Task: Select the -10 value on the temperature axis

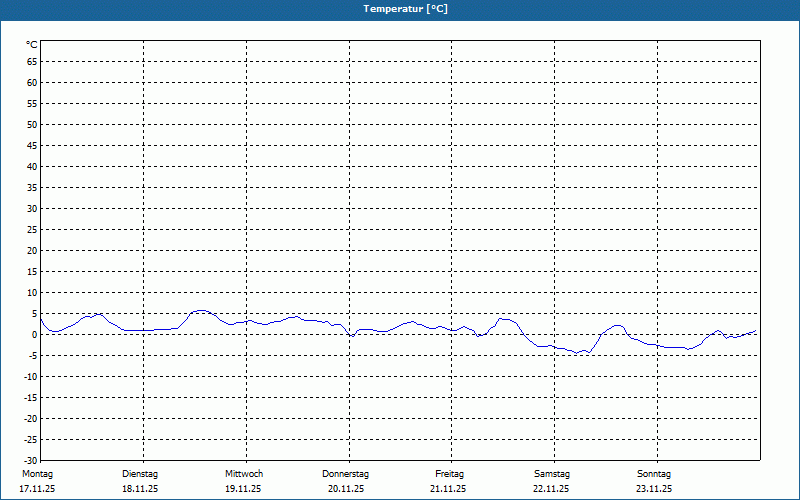Action: [x=31, y=377]
